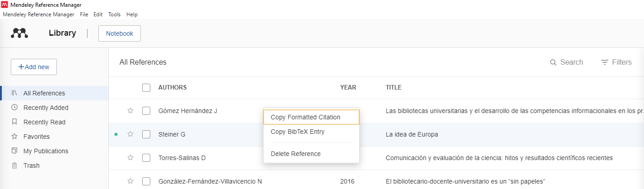Tick the select-all checkbox in the table header
The width and height of the screenshot is (644, 189).
point(146,88)
